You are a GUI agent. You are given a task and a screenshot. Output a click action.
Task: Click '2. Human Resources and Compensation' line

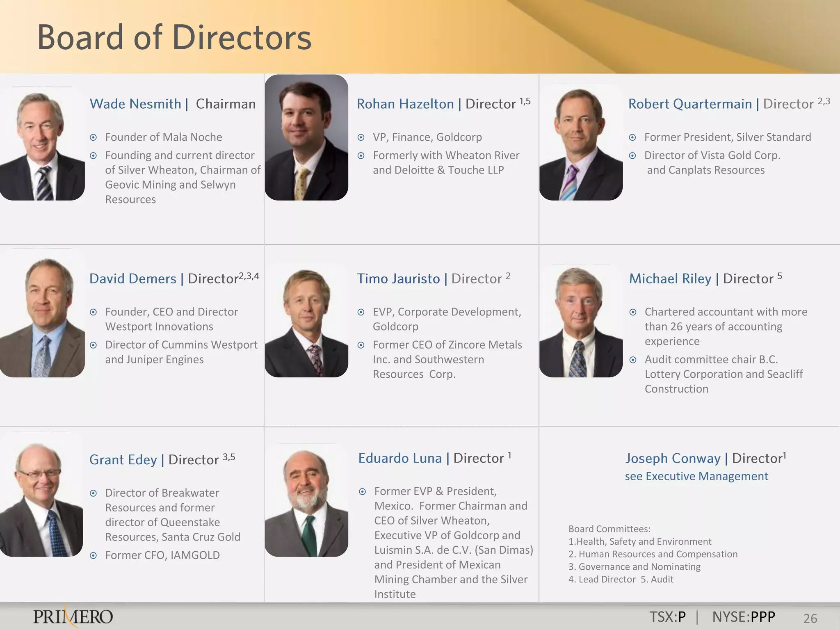point(653,555)
